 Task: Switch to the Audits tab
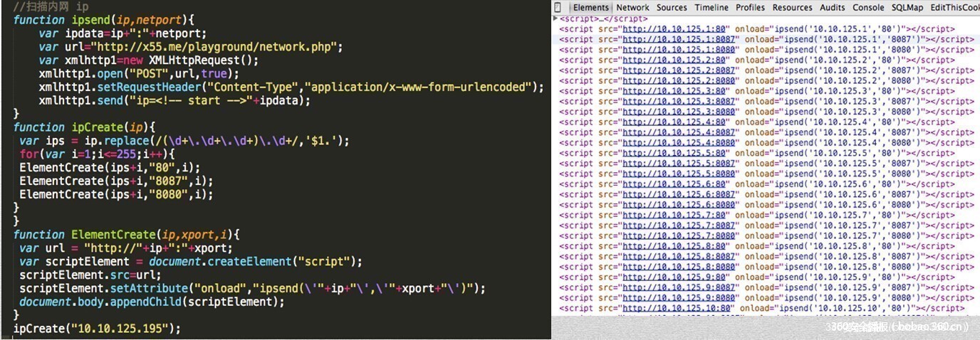click(832, 7)
